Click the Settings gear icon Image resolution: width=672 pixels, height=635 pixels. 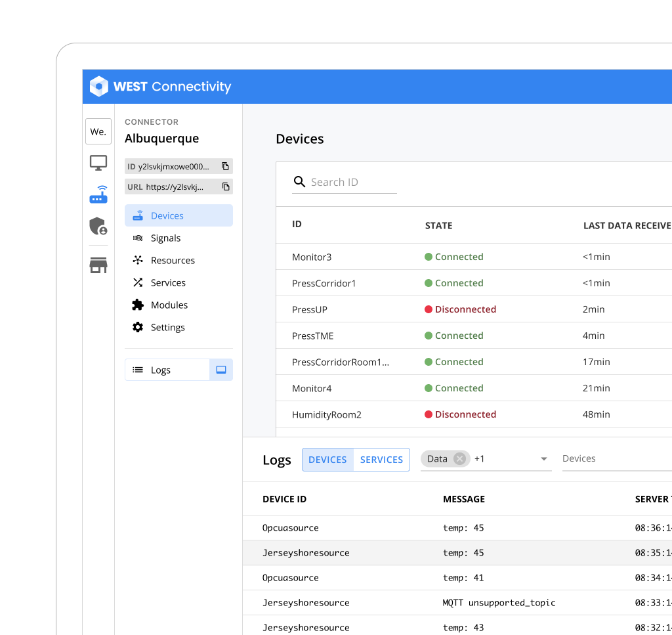tap(138, 327)
